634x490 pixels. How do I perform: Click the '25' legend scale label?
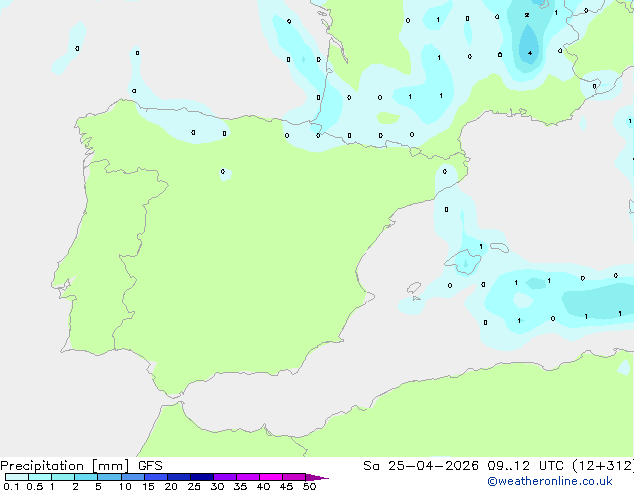pos(194,486)
